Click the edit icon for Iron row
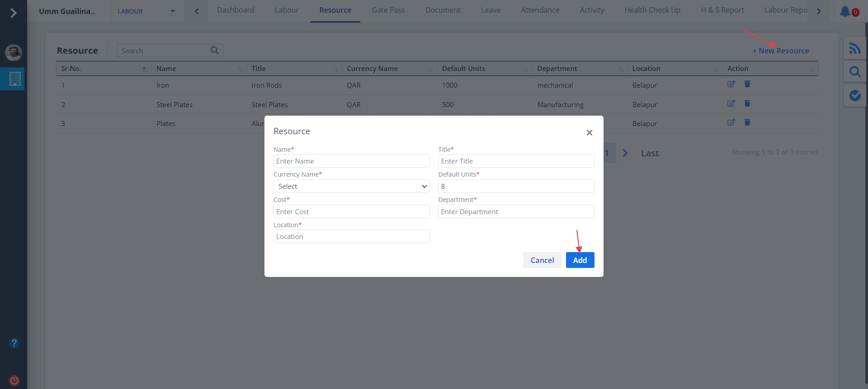Image resolution: width=868 pixels, height=389 pixels. click(x=731, y=84)
